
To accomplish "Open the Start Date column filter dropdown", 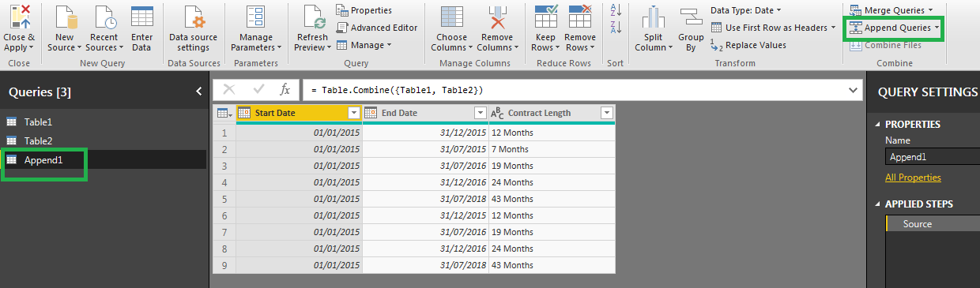I will coord(354,113).
